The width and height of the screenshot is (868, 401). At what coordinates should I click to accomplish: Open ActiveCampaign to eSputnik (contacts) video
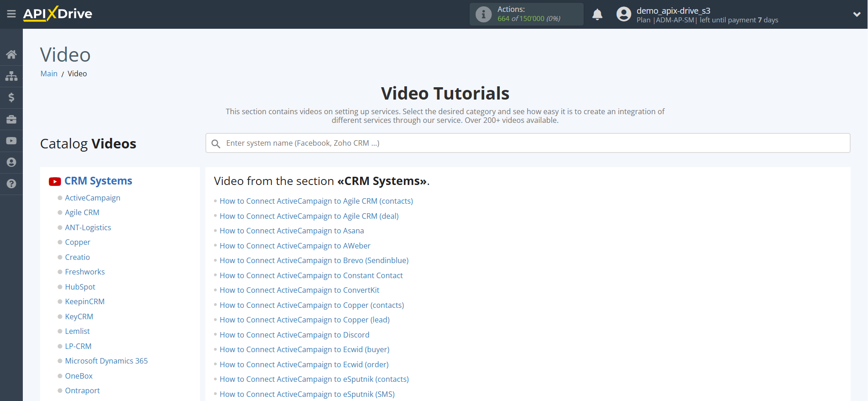pyautogui.click(x=314, y=379)
